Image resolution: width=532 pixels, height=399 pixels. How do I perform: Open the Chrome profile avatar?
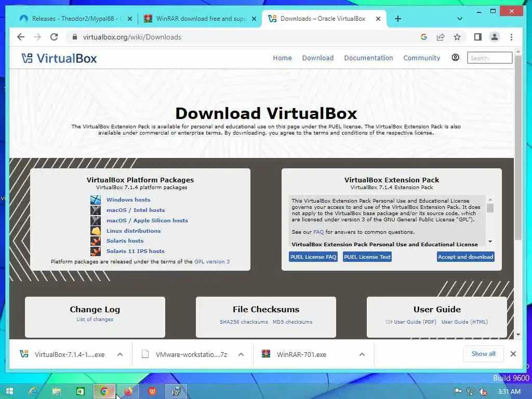point(495,37)
